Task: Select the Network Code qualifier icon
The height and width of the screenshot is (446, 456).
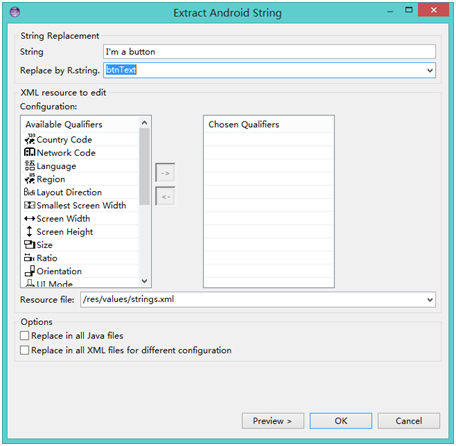Action: point(30,152)
